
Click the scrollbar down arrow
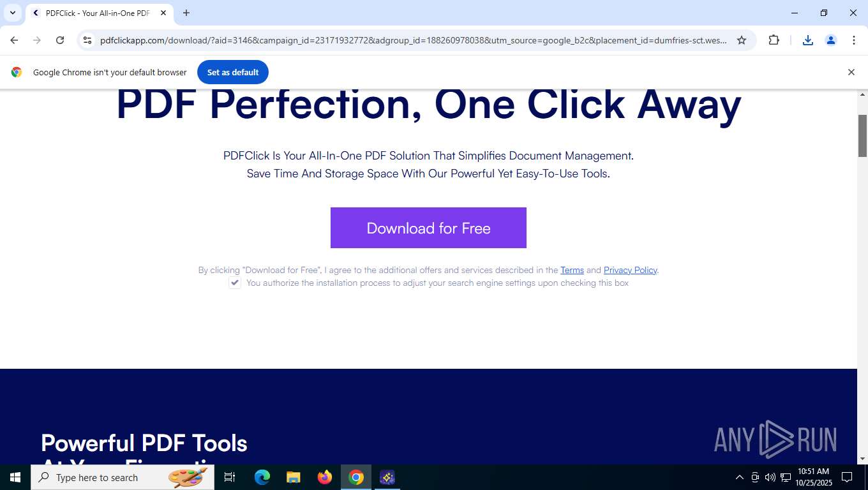[x=862, y=459]
